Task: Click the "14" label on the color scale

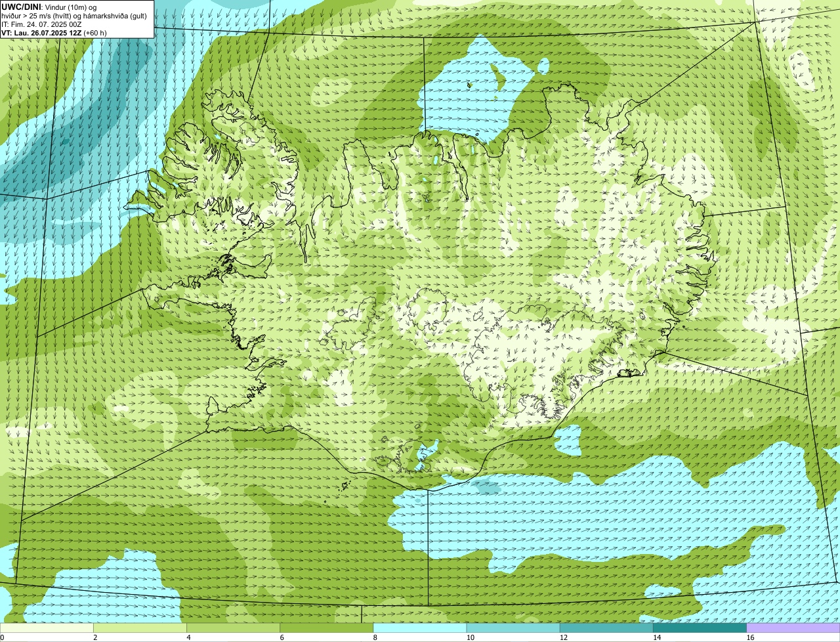Action: click(656, 637)
